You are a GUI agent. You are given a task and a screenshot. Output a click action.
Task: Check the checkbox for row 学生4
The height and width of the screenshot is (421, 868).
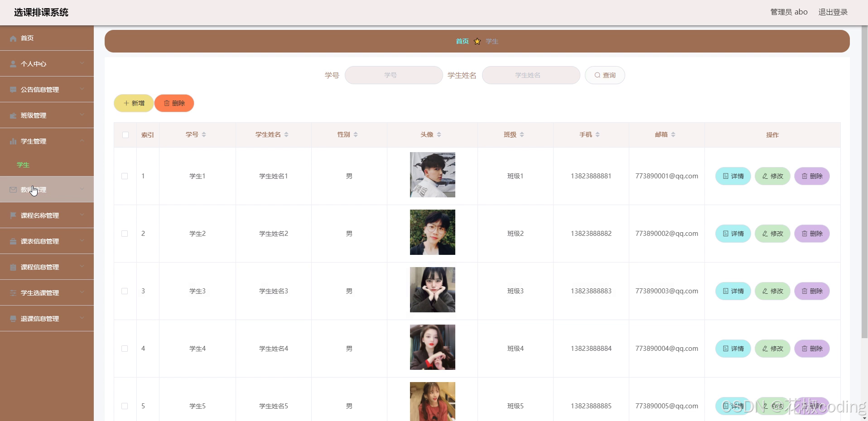tap(125, 349)
